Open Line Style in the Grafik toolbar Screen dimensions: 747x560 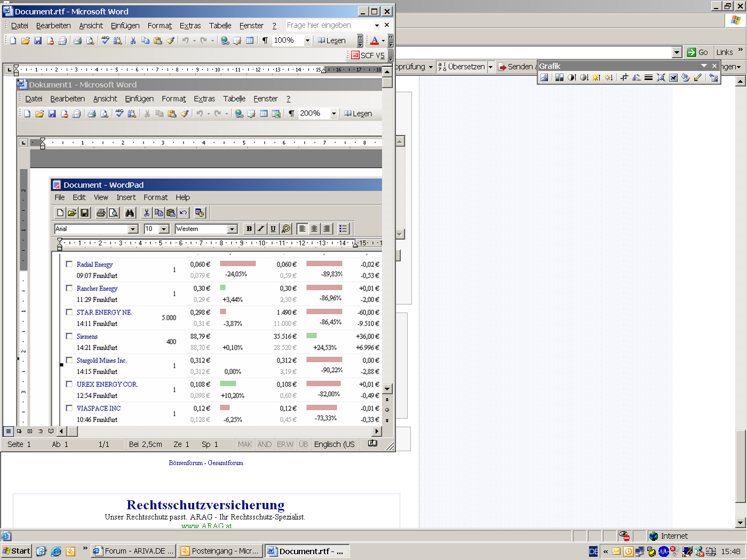(648, 78)
